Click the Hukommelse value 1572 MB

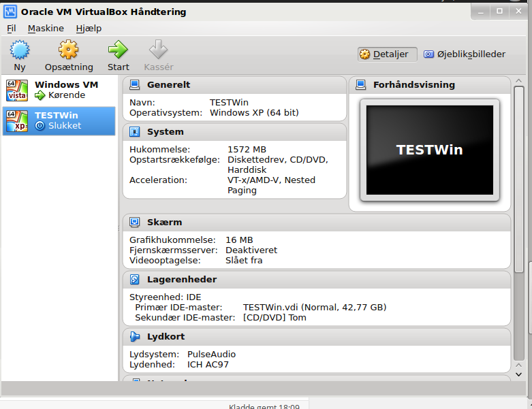[247, 150]
